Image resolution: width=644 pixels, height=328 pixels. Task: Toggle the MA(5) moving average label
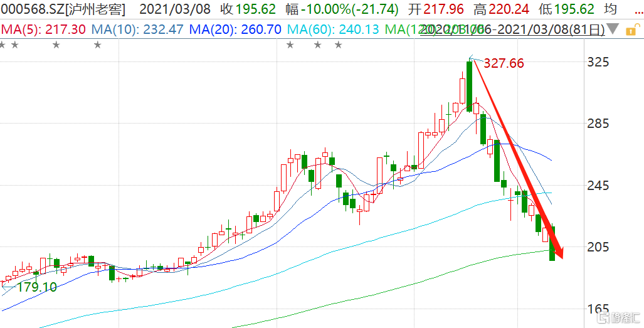click(43, 29)
